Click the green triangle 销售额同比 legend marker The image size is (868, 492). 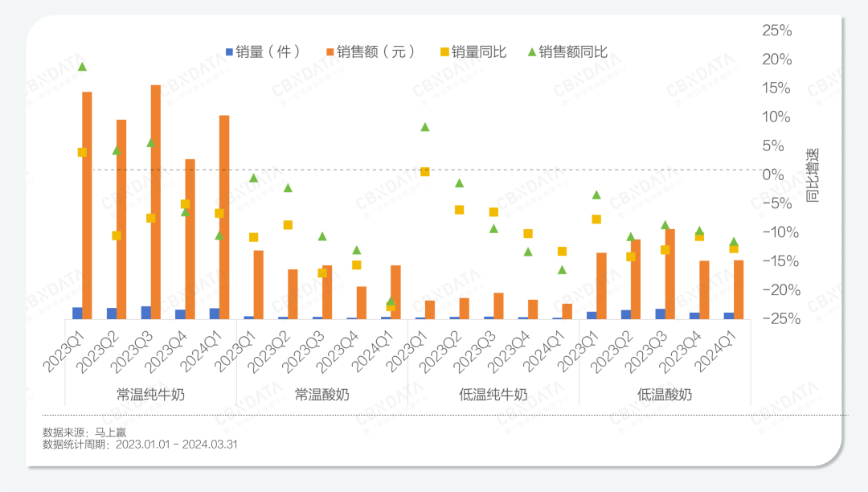(530, 52)
